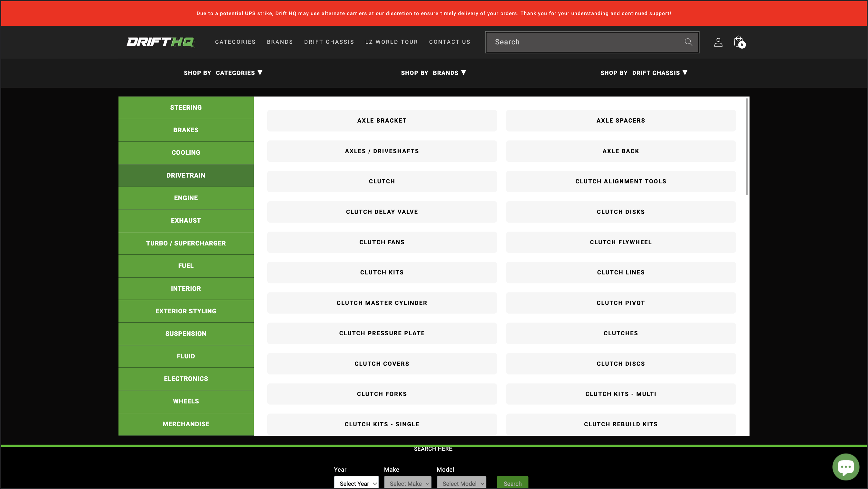868x489 pixels.
Task: Expand Shop By Drift Chassis dropdown
Action: pyautogui.click(x=644, y=73)
